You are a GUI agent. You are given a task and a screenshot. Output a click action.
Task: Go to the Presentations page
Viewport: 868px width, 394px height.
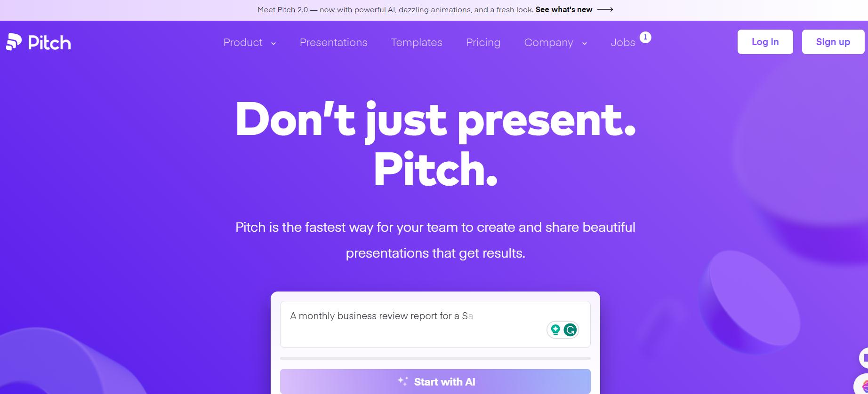[333, 42]
